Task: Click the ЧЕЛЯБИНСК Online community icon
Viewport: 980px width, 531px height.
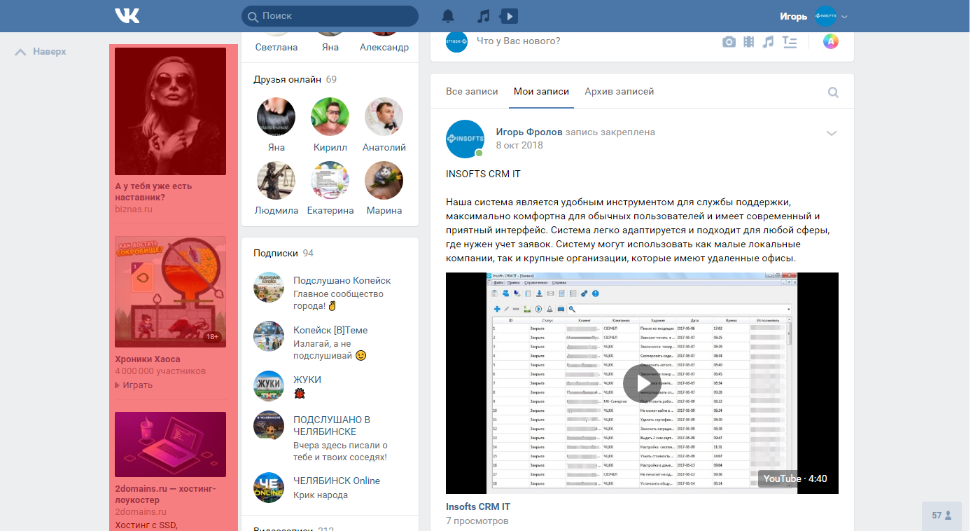Action: 268,488
